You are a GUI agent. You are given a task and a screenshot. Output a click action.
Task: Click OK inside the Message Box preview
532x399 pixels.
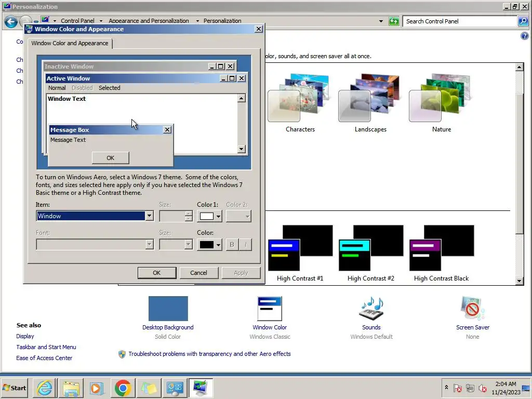(110, 158)
